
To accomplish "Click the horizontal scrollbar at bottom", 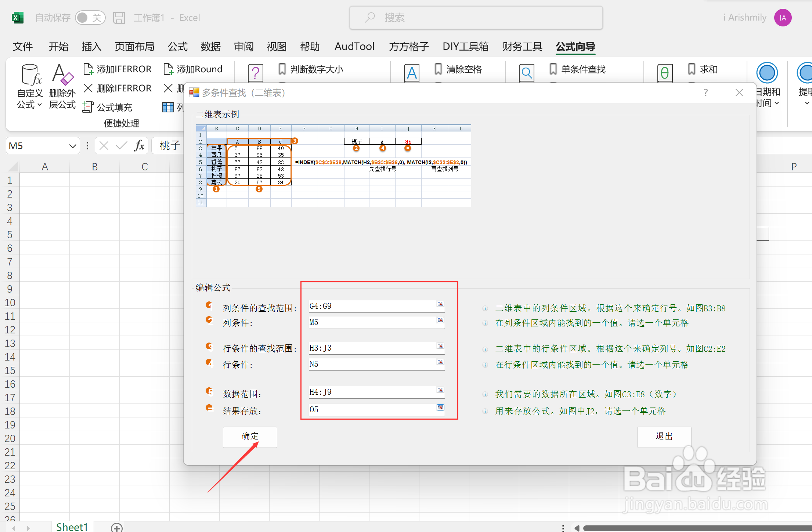I will click(x=697, y=528).
